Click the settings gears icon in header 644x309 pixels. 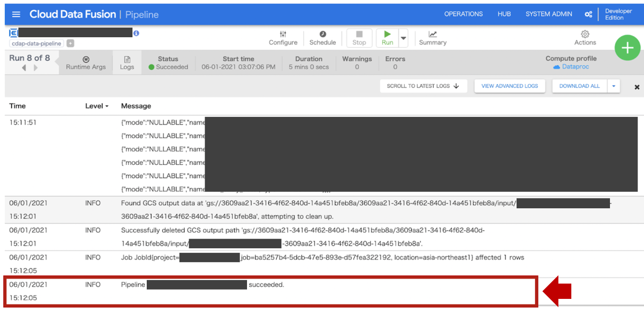(588, 14)
